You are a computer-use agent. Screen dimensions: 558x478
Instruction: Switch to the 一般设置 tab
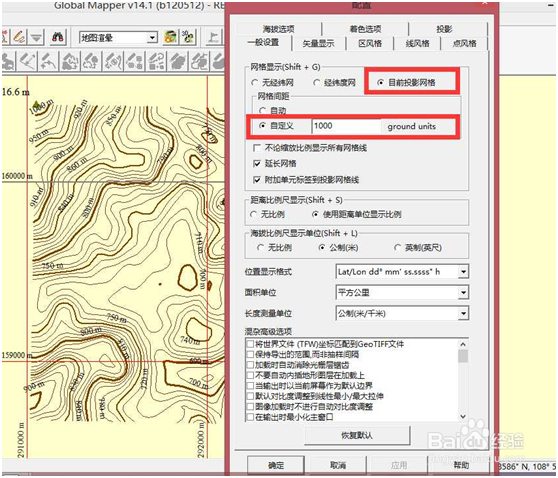click(x=264, y=43)
